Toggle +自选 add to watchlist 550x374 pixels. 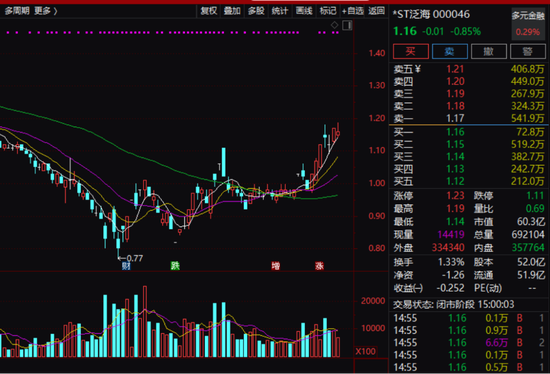353,11
